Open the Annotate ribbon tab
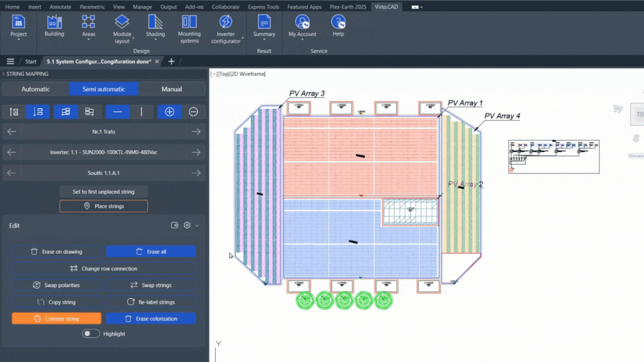644x362 pixels. point(60,7)
